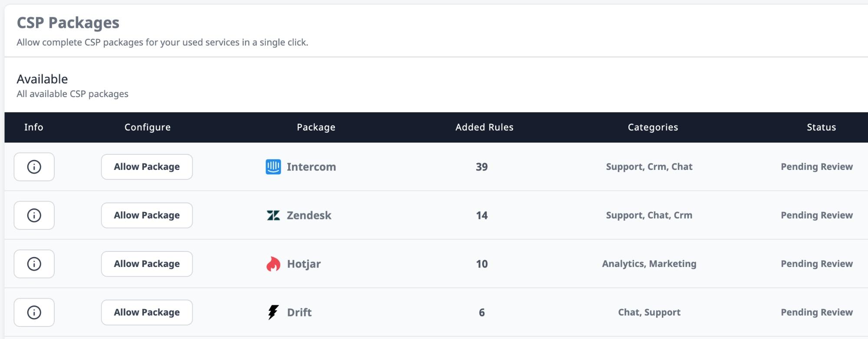Viewport: 868px width, 339px height.
Task: Select the Drift package name
Action: pos(299,313)
